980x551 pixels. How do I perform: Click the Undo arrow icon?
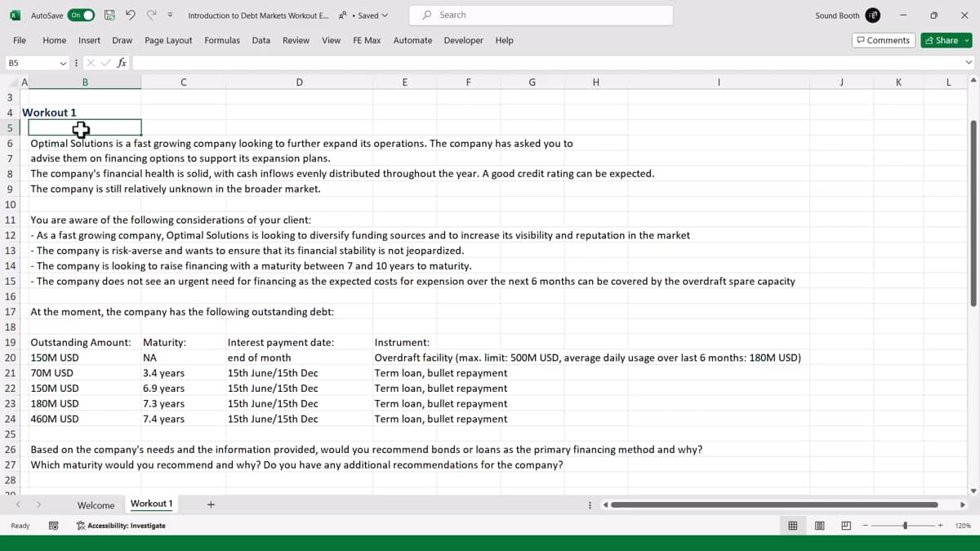(131, 16)
